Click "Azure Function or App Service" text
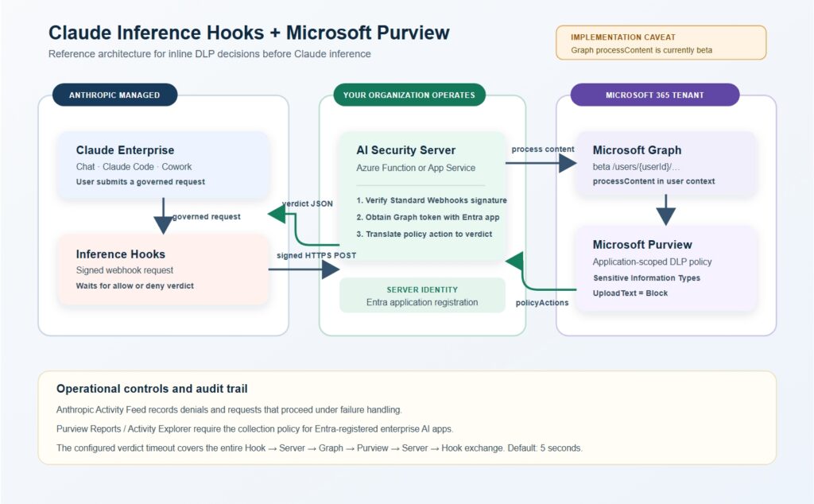This screenshot has width=814, height=504. coord(415,168)
